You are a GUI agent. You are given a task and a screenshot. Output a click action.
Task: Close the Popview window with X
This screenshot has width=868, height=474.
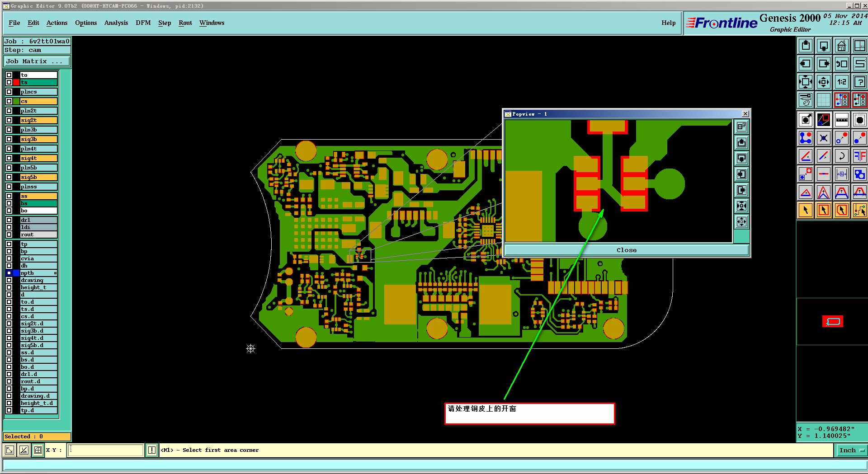[x=745, y=114]
